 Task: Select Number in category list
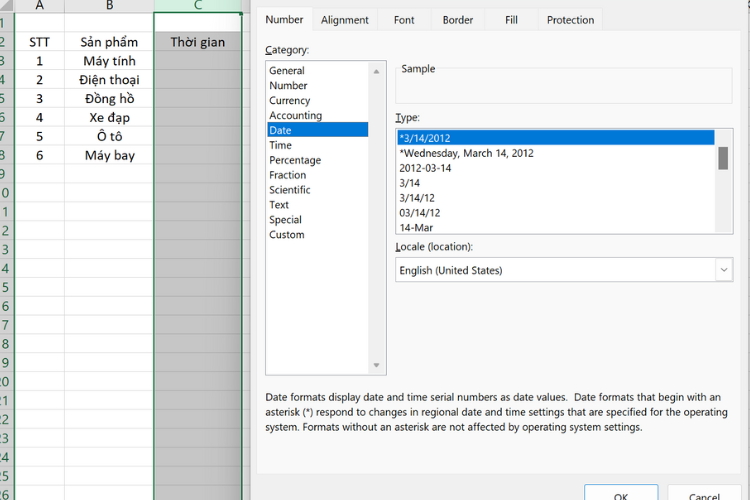click(318, 85)
